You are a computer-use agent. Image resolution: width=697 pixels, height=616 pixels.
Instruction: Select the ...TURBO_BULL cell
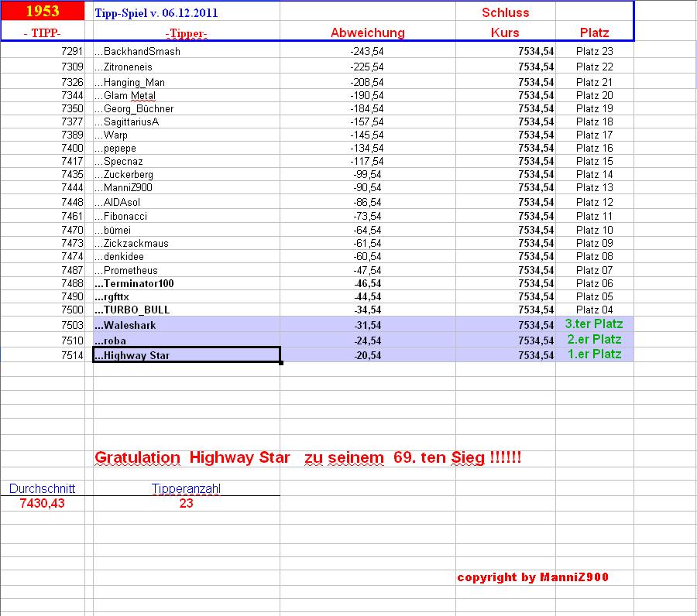point(186,310)
